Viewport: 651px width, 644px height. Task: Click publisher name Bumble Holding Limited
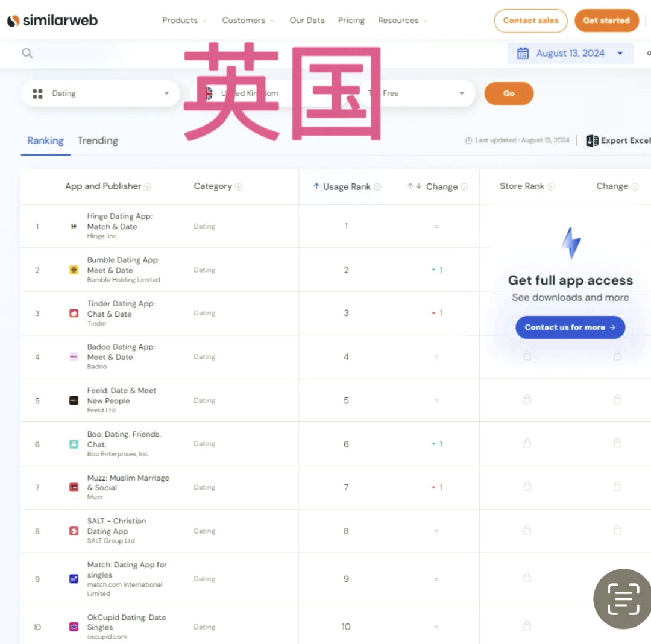124,280
